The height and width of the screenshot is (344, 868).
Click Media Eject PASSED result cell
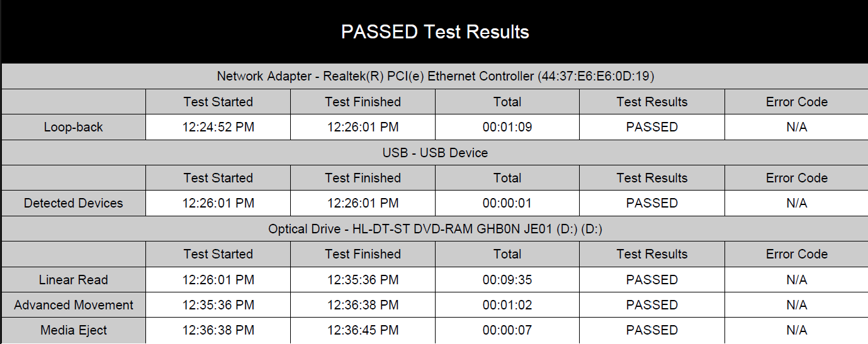[652, 331]
